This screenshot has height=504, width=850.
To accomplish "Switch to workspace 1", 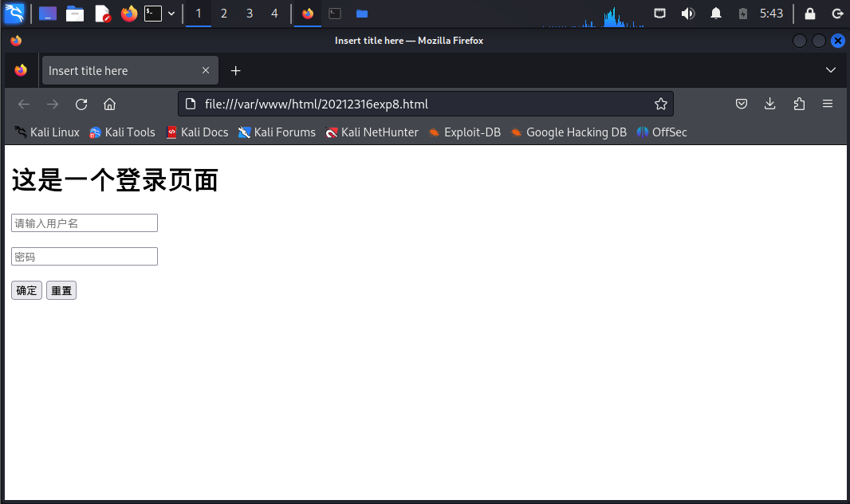I will pyautogui.click(x=199, y=14).
